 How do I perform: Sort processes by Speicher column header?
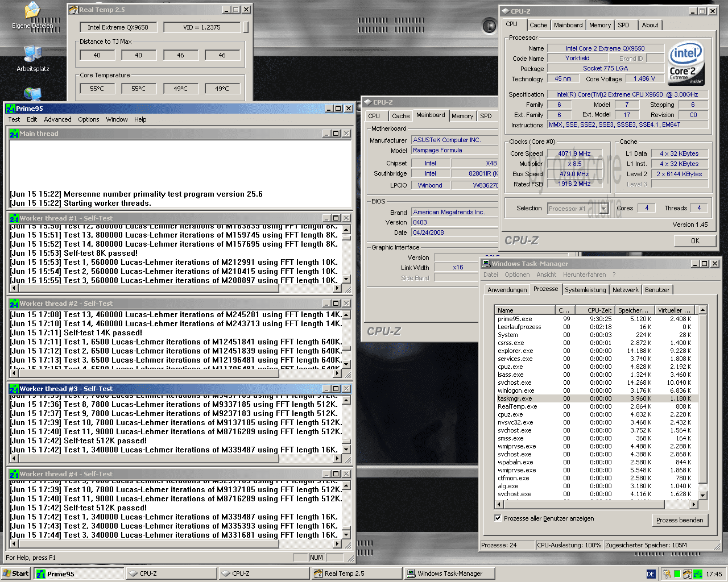point(634,310)
